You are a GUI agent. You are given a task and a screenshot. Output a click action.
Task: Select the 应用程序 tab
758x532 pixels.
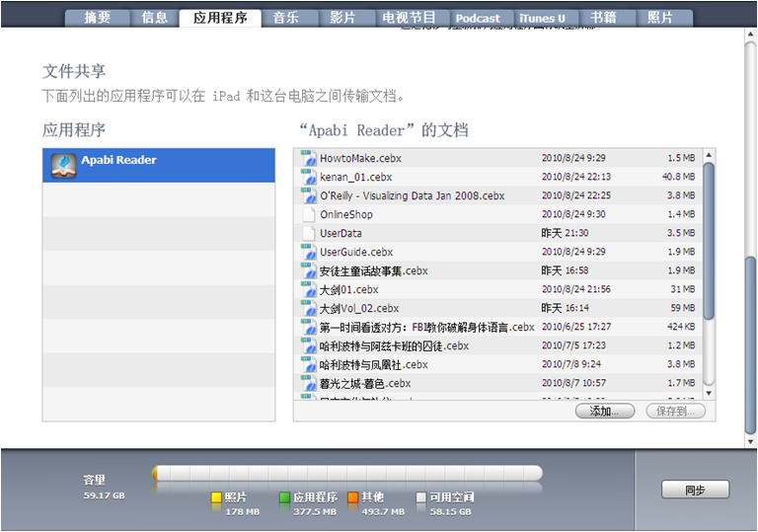tap(220, 18)
